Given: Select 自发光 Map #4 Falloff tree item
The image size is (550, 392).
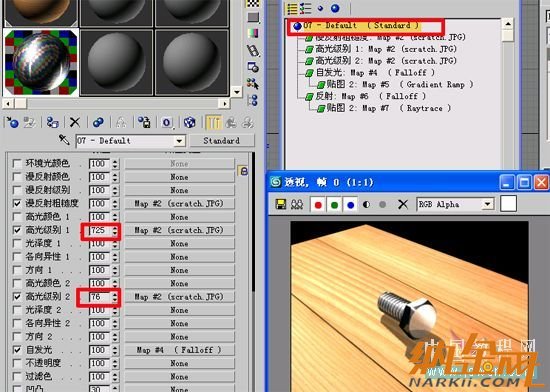Looking at the screenshot, I should point(370,73).
